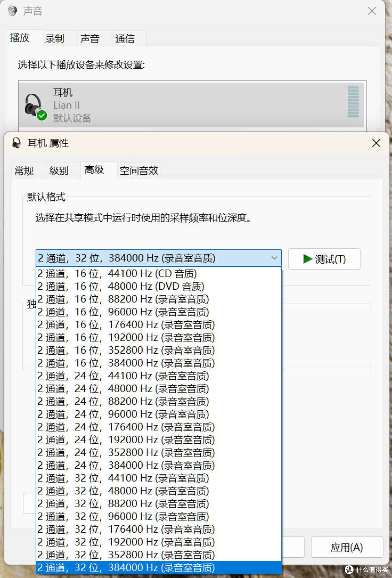Click the 应用(A) apply button

point(347,547)
